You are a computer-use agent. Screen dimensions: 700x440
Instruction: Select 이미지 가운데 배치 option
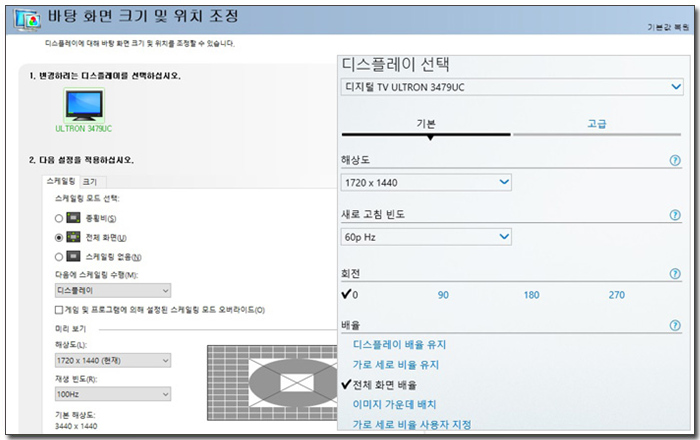394,405
